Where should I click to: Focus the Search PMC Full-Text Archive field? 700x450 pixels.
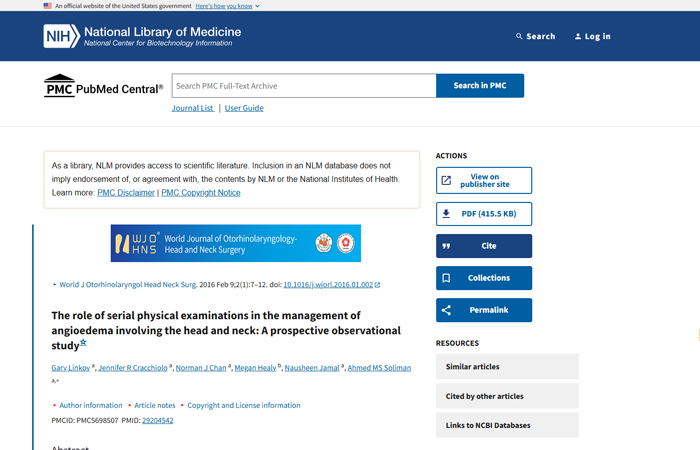coord(304,86)
